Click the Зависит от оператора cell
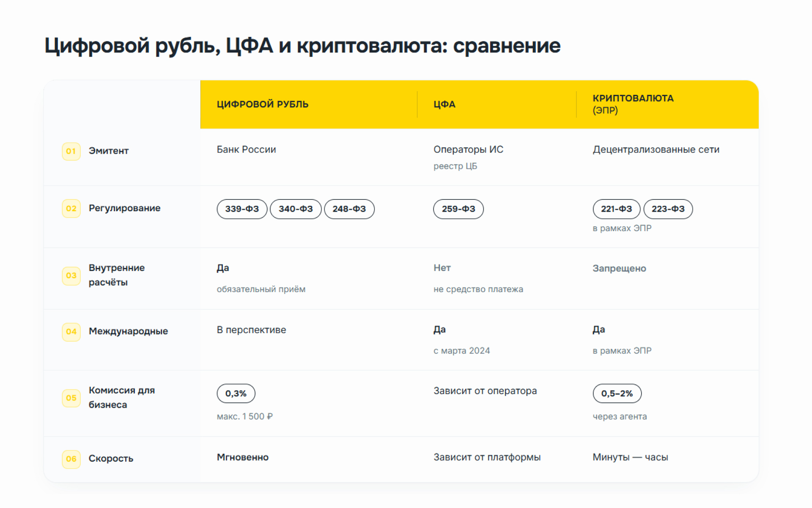 pyautogui.click(x=485, y=391)
